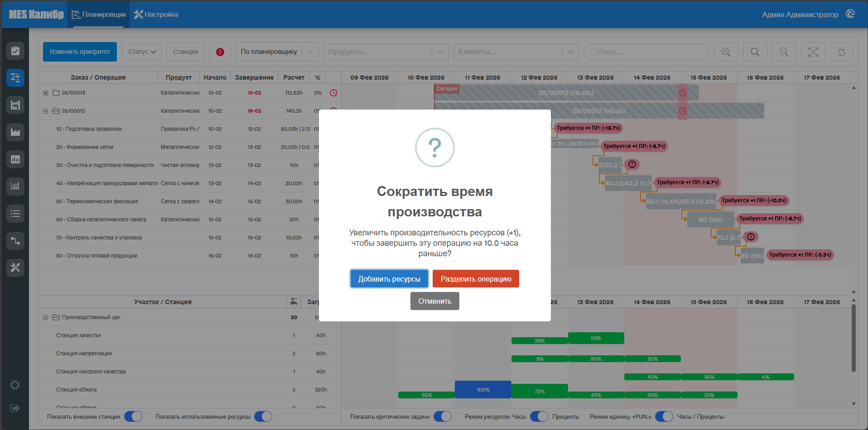Click Требуется +1 ПР: (-3.3ч) label
Screen dimensions: 868x430
(x=800, y=255)
